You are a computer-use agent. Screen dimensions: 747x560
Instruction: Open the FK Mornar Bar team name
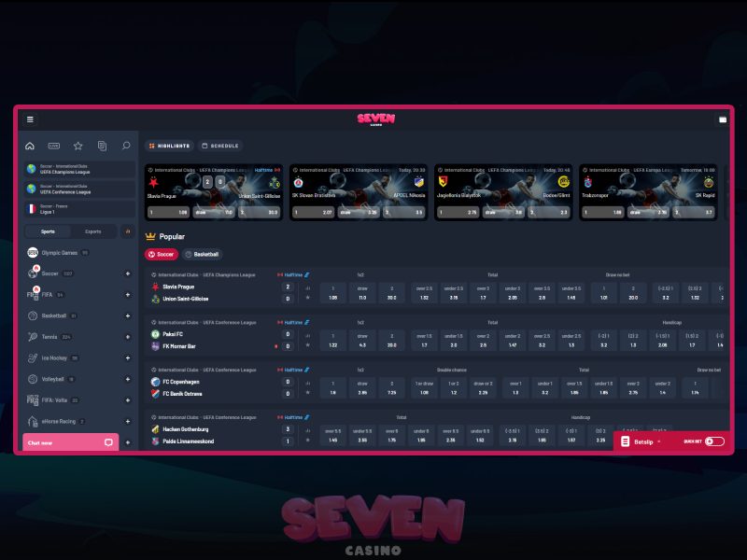[x=179, y=346]
